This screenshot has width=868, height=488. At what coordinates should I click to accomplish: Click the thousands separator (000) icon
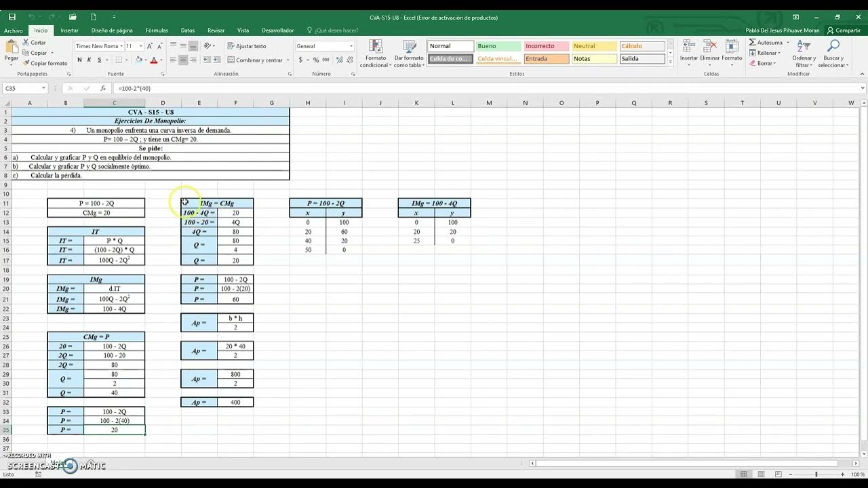pos(325,60)
